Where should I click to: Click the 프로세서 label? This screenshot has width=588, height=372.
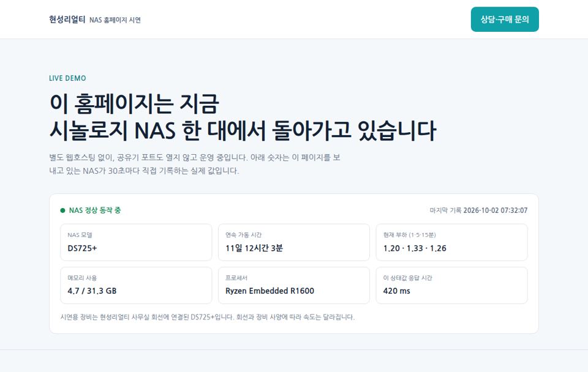tap(236, 278)
